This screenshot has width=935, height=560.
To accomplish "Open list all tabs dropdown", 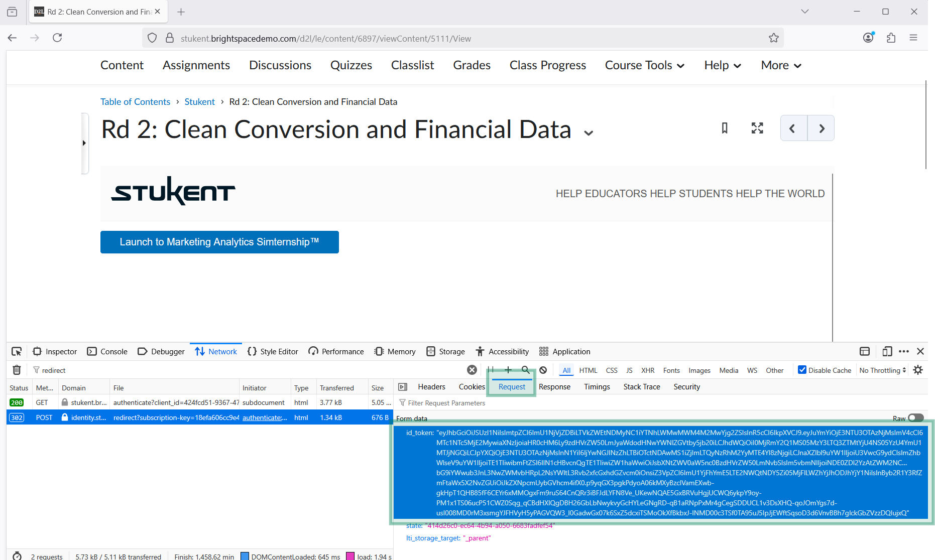I will click(805, 11).
